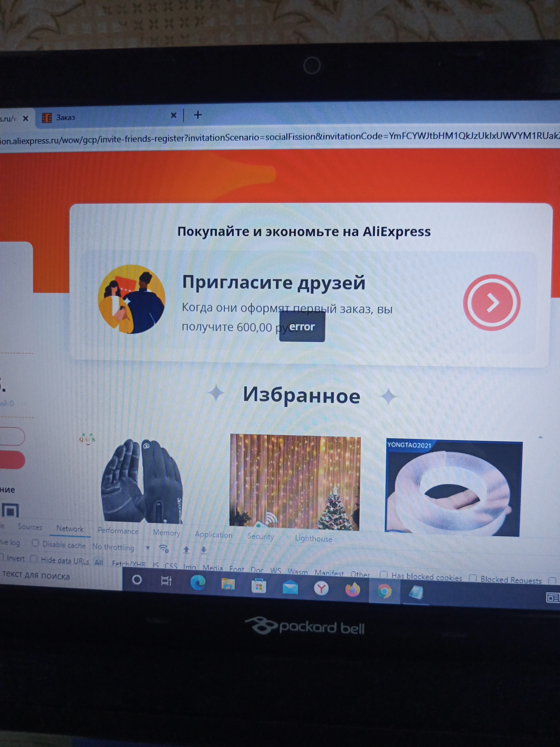Click the invite friends illustration
The image size is (560, 747).
132,299
